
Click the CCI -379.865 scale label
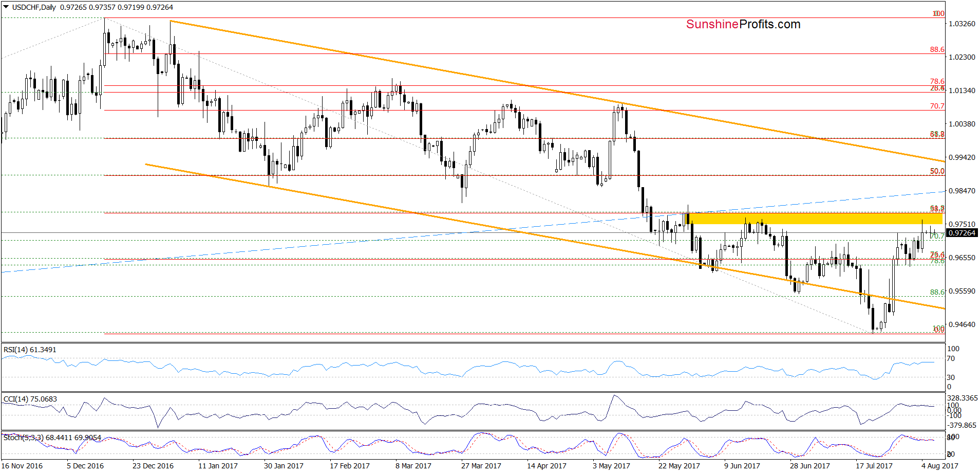(962, 425)
